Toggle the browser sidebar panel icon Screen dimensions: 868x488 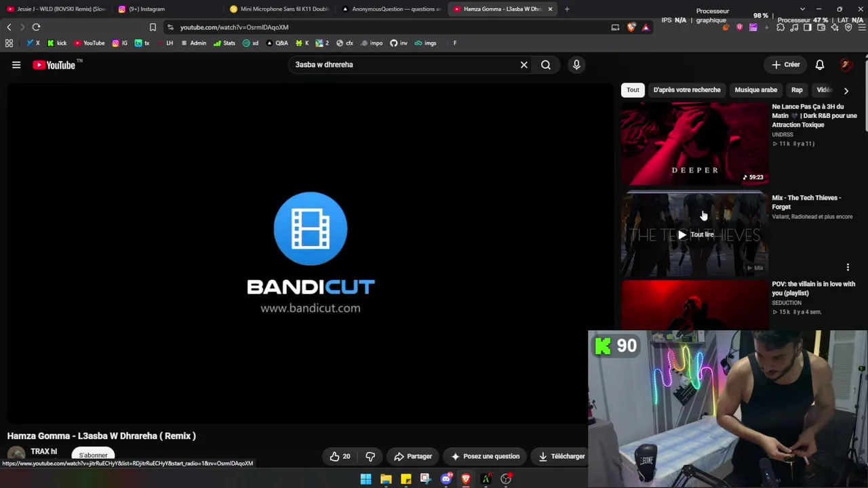click(x=808, y=27)
